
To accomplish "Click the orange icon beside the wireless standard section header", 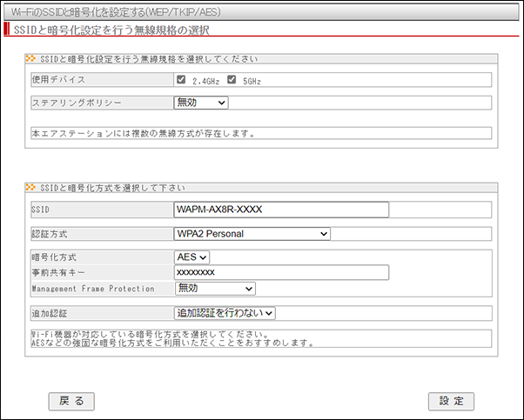I will [x=32, y=60].
